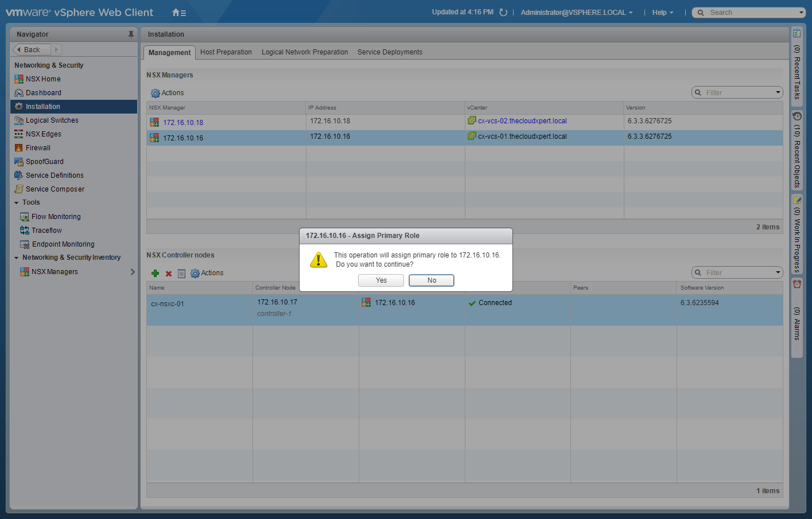Image resolution: width=812 pixels, height=519 pixels.
Task: Pin the Navigator panel
Action: 131,34
